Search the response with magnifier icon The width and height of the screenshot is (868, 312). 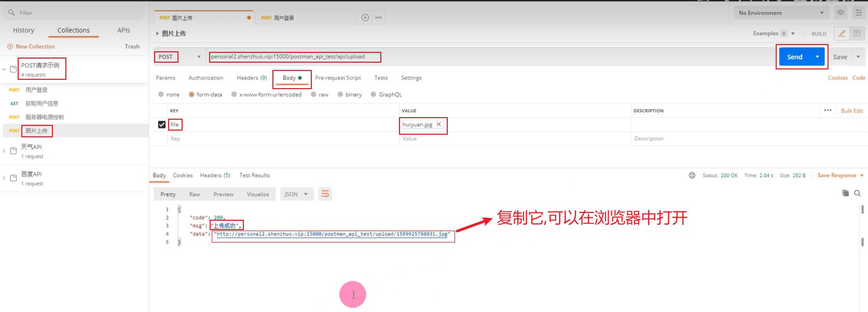858,193
